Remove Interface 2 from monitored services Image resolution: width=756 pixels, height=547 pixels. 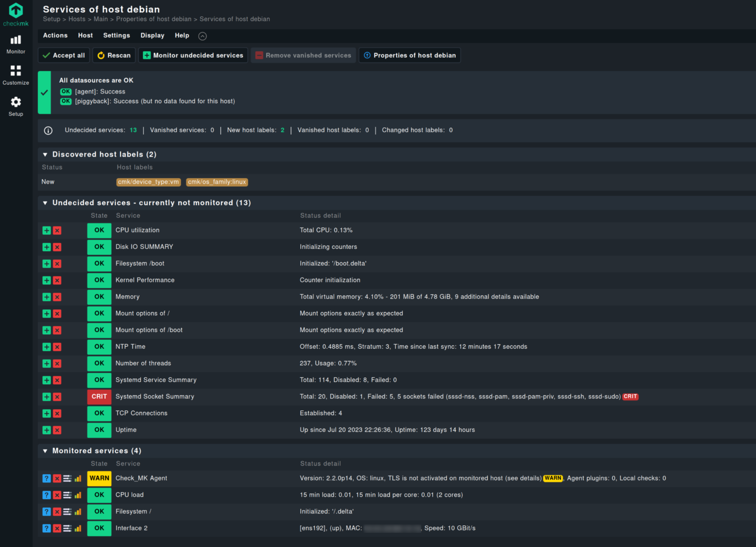click(x=57, y=529)
